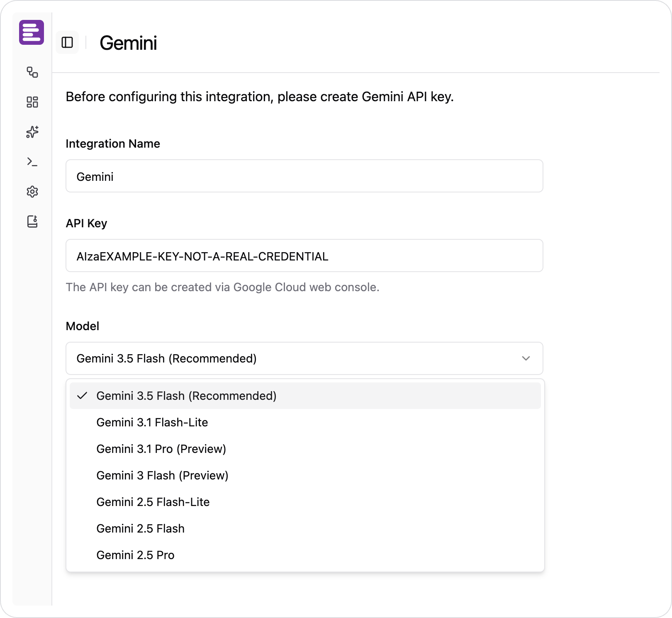The image size is (672, 618).
Task: Click the API key Google Cloud hint text
Action: pos(223,287)
